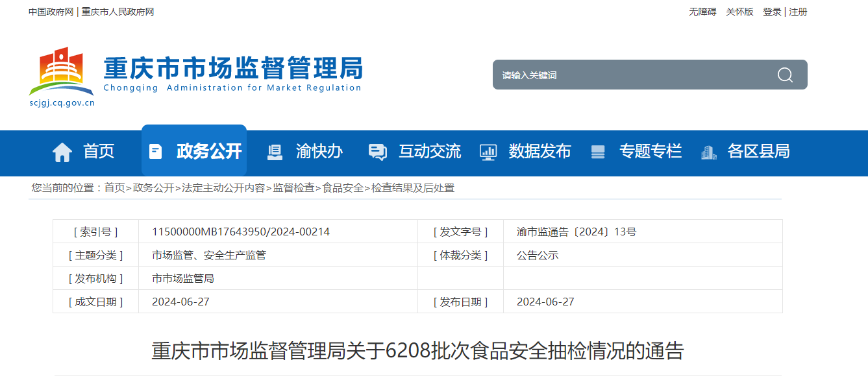Image resolution: width=868 pixels, height=382 pixels.
Task: Click the building icon beside 各区县局
Action: tap(708, 152)
